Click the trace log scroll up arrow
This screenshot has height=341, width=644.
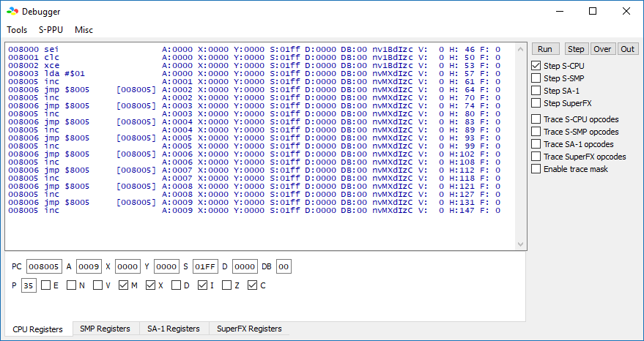521,49
